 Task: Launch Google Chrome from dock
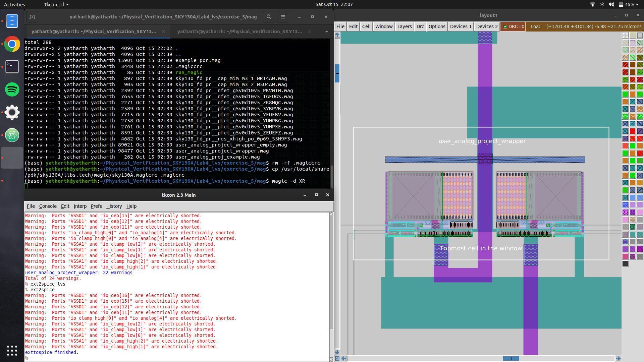tap(12, 44)
